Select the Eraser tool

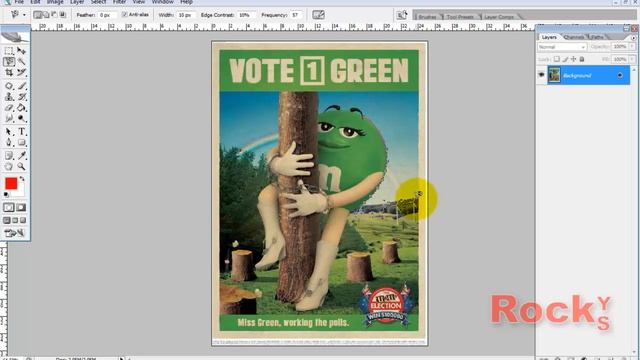[x=9, y=108]
